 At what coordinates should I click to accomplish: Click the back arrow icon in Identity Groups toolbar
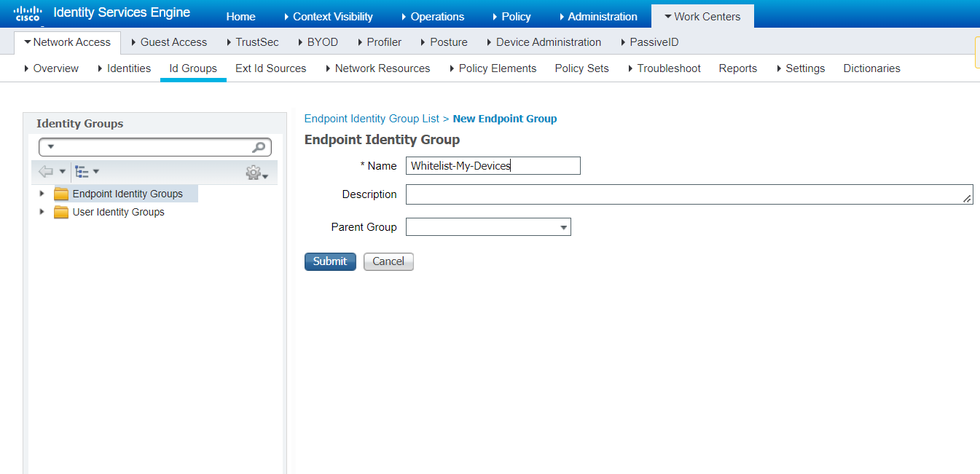click(46, 171)
